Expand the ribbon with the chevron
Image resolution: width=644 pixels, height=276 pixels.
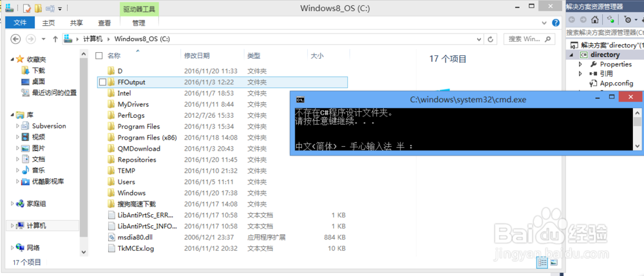[544, 23]
